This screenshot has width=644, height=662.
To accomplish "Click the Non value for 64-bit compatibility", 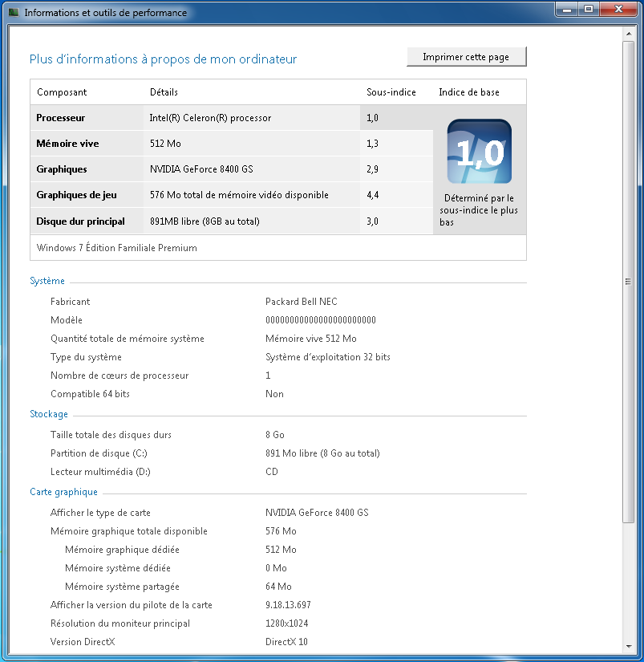I will (x=274, y=394).
